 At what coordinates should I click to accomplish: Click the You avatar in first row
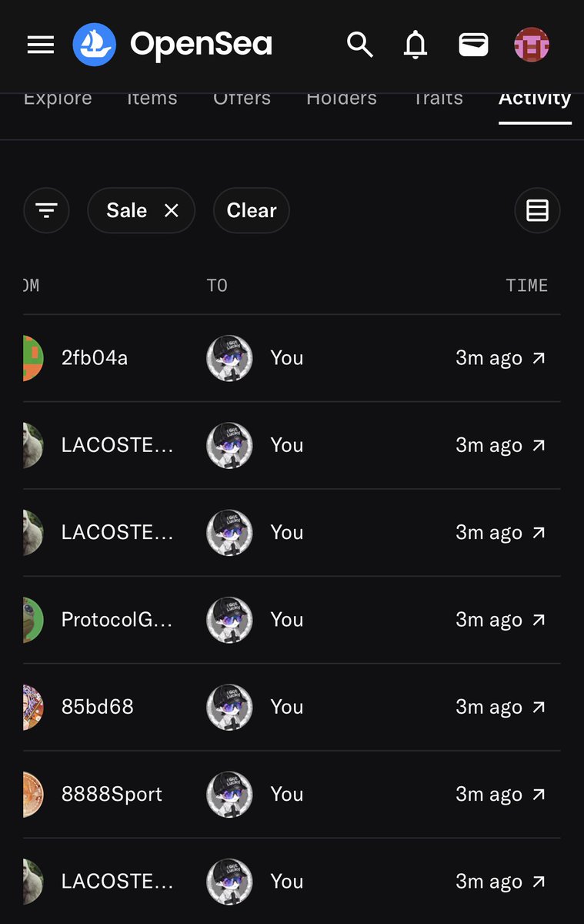229,358
